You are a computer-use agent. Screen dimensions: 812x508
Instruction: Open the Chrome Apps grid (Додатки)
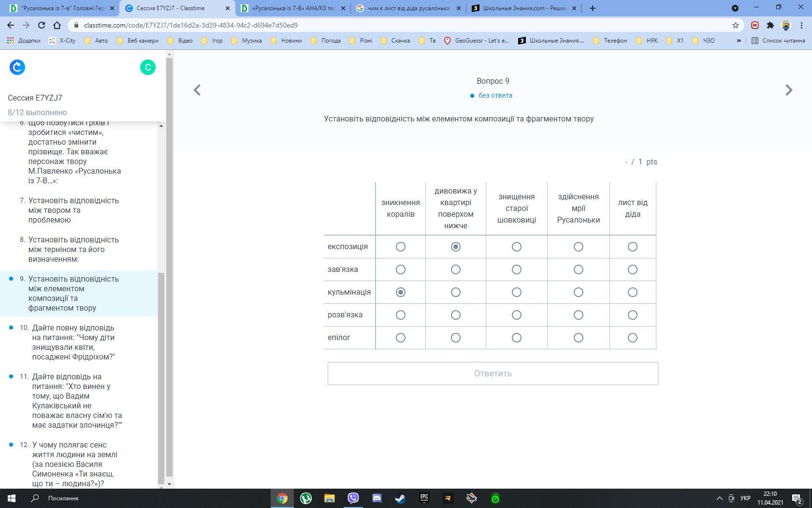(24, 41)
